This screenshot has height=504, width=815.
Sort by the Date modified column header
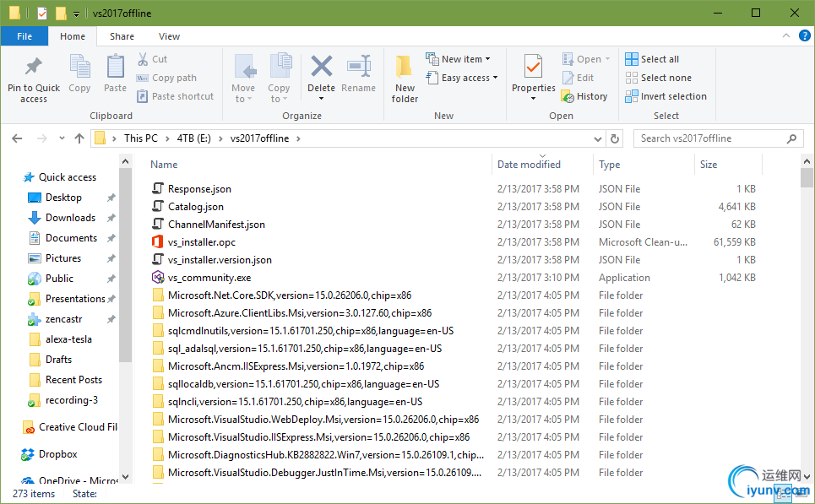529,165
